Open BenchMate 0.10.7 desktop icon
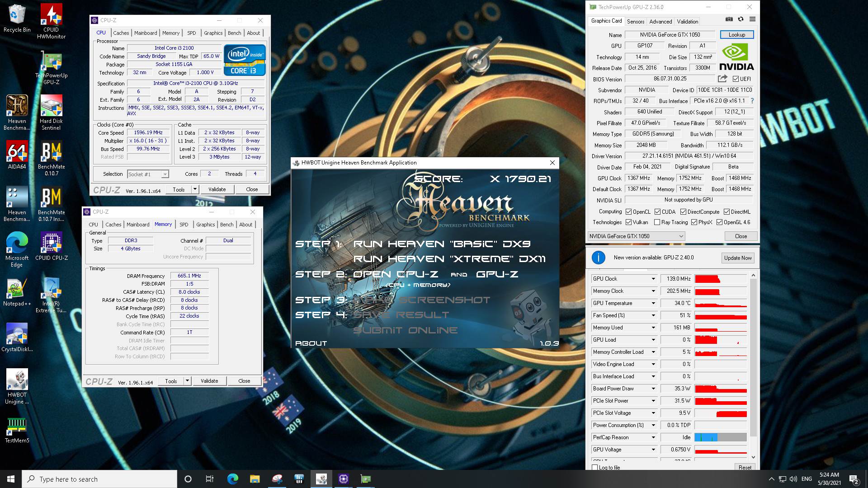Screen dimensions: 868x488 click(x=51, y=159)
